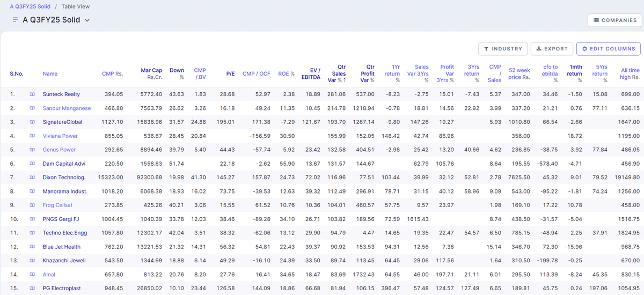Sort by Mar Cap Rs.Cr. header
The height and width of the screenshot is (295, 644).
tap(151, 74)
